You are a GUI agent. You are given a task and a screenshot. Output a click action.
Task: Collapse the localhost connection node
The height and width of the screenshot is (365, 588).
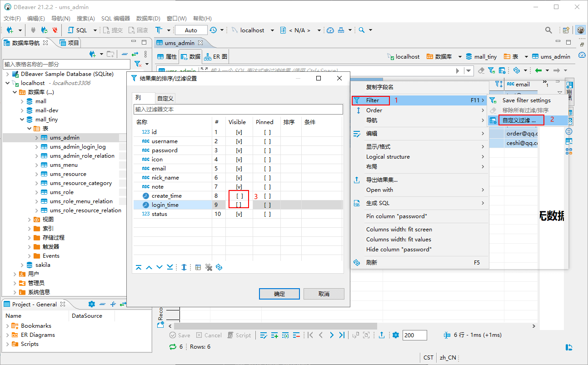[x=7, y=83]
